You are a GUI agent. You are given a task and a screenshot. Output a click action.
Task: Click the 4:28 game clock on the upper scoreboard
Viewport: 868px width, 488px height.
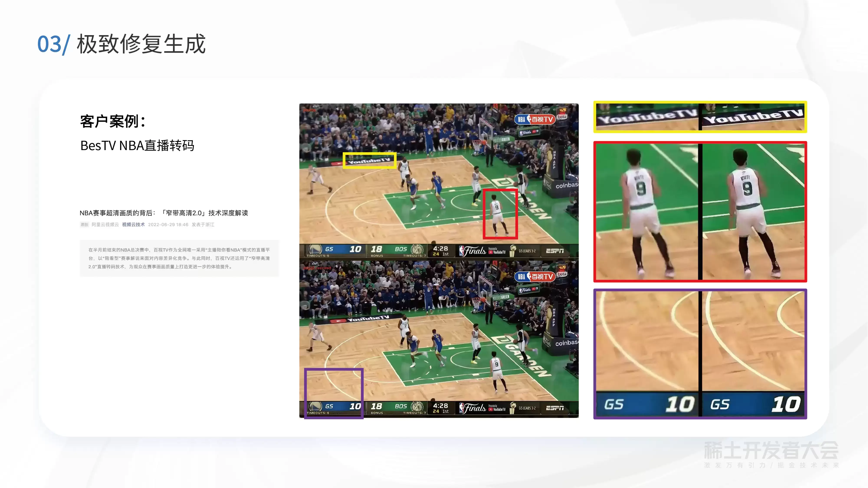coord(440,249)
